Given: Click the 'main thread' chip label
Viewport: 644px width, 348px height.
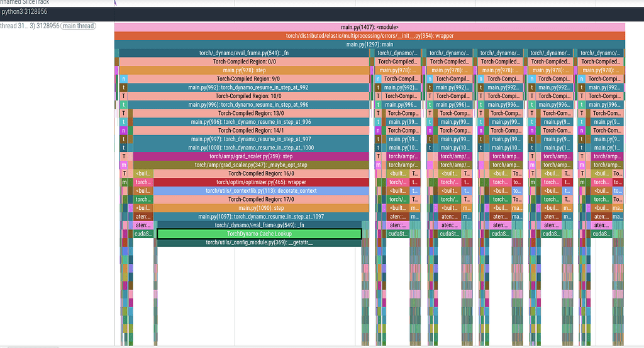Looking at the screenshot, I should coord(78,26).
